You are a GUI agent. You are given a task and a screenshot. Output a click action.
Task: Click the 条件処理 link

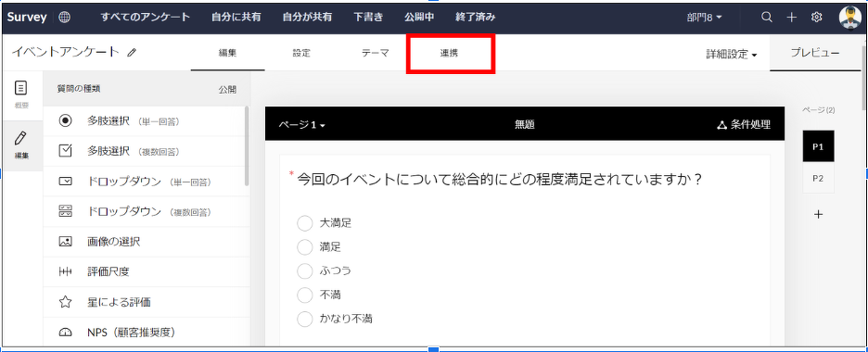point(744,125)
